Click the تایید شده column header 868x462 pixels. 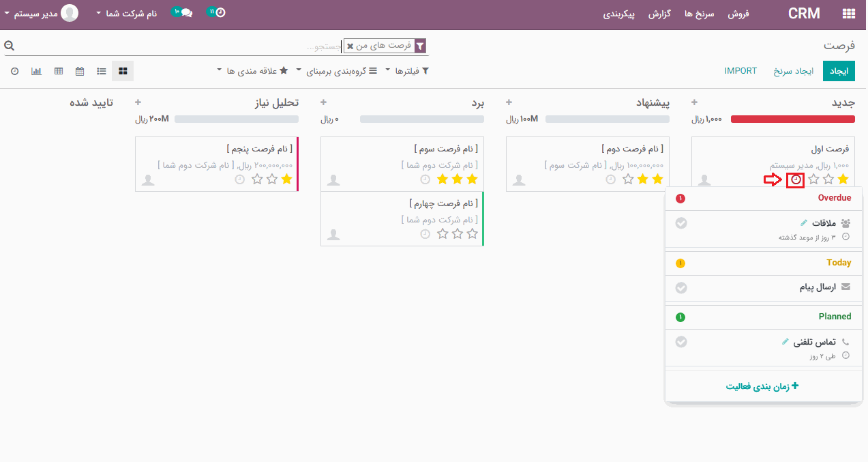point(91,102)
